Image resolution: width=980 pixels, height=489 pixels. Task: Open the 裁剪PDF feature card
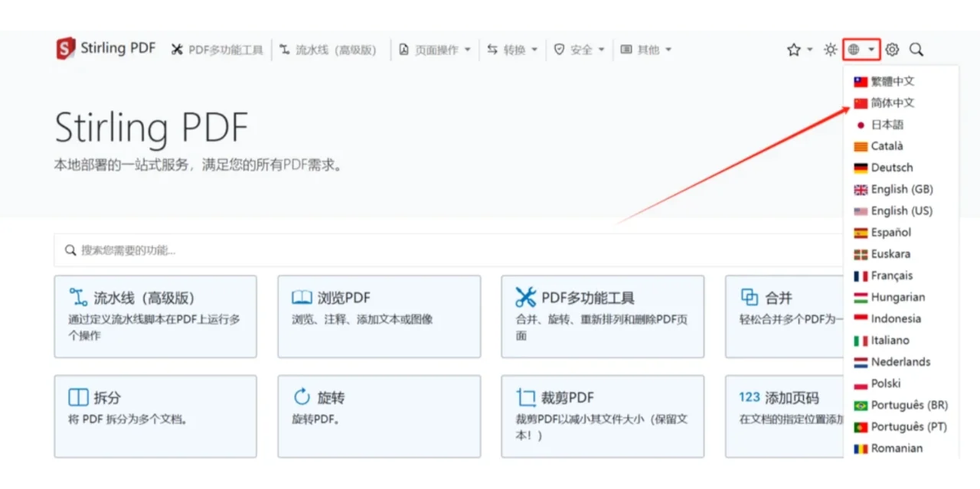click(x=603, y=416)
